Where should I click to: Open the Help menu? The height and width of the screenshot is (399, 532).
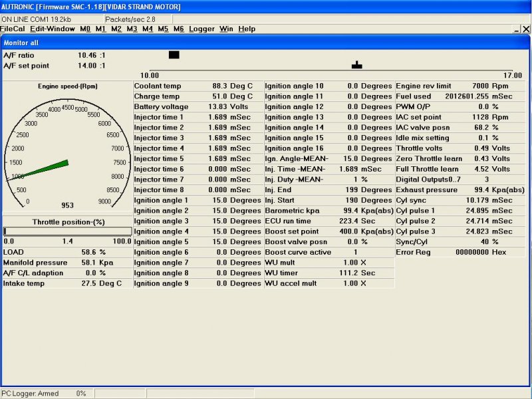pyautogui.click(x=247, y=29)
